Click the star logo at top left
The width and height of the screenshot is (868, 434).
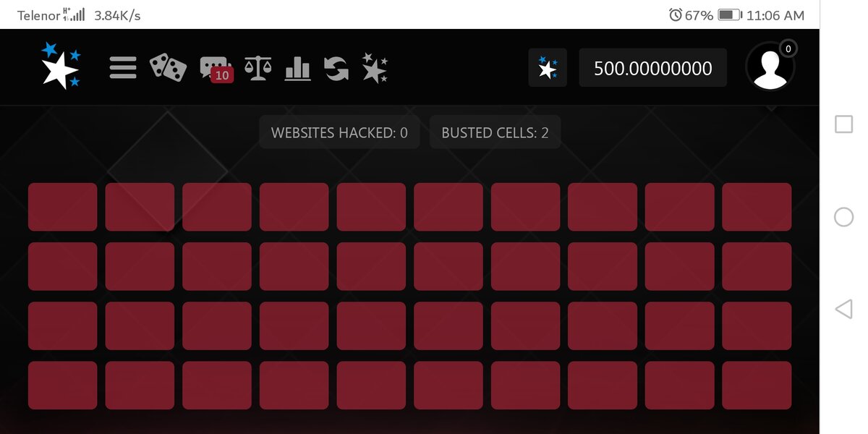(61, 66)
